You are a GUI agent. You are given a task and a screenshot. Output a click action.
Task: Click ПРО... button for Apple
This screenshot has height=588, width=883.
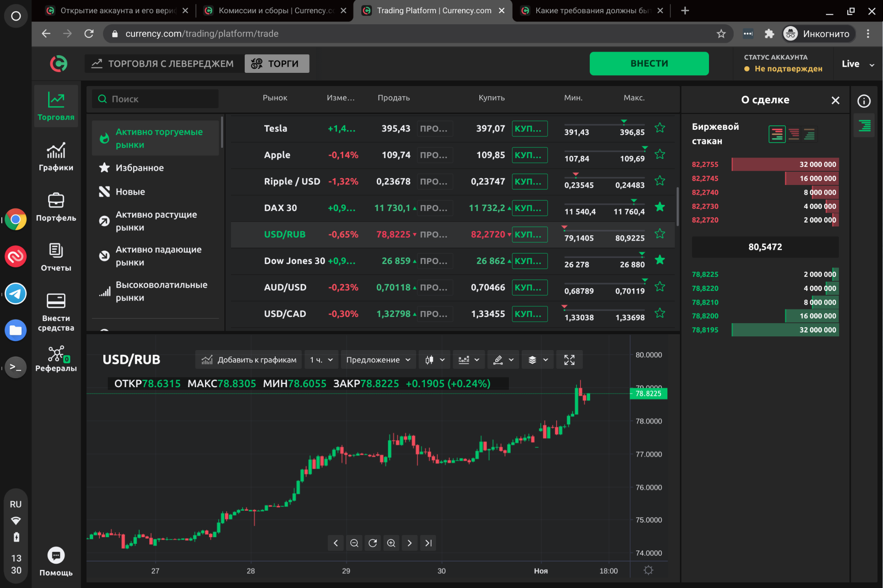click(435, 155)
